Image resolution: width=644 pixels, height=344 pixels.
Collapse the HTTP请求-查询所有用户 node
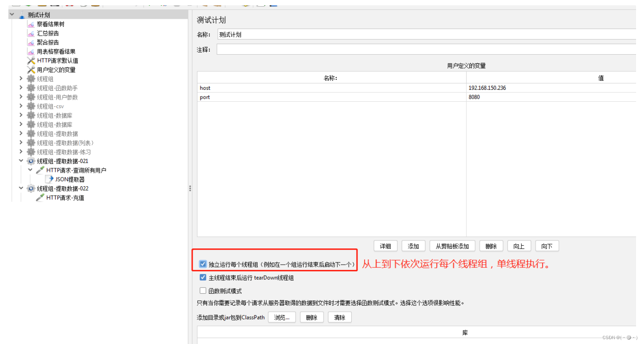coord(30,170)
